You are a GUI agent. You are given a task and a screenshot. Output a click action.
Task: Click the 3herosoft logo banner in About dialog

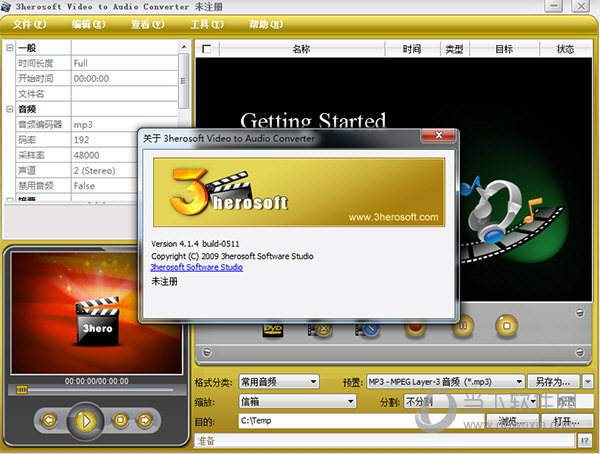[299, 192]
